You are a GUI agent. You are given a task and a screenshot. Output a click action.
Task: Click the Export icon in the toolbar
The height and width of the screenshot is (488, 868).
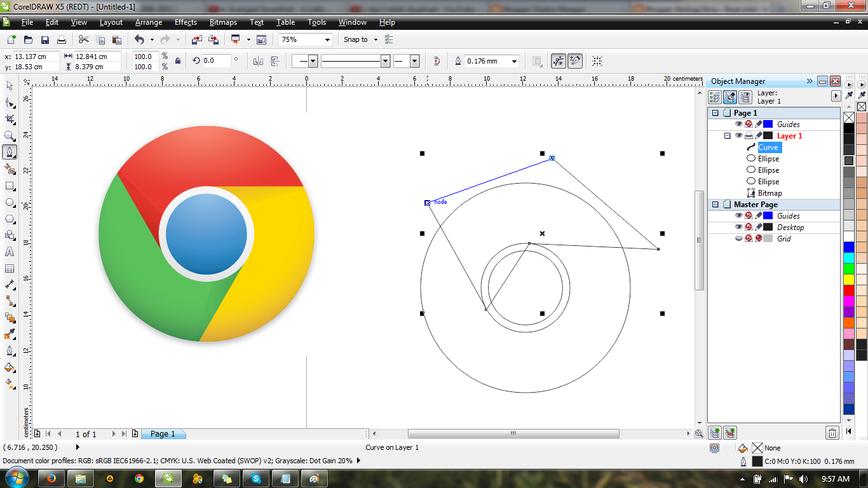(214, 39)
